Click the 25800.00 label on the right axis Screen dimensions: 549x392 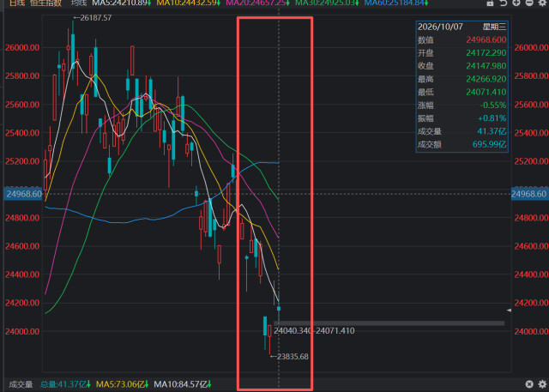pyautogui.click(x=531, y=76)
